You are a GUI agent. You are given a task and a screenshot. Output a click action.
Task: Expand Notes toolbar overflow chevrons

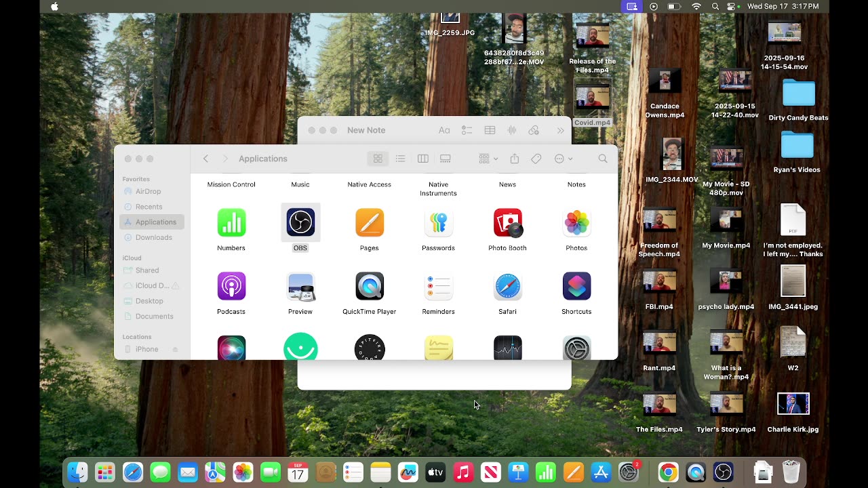click(x=561, y=130)
